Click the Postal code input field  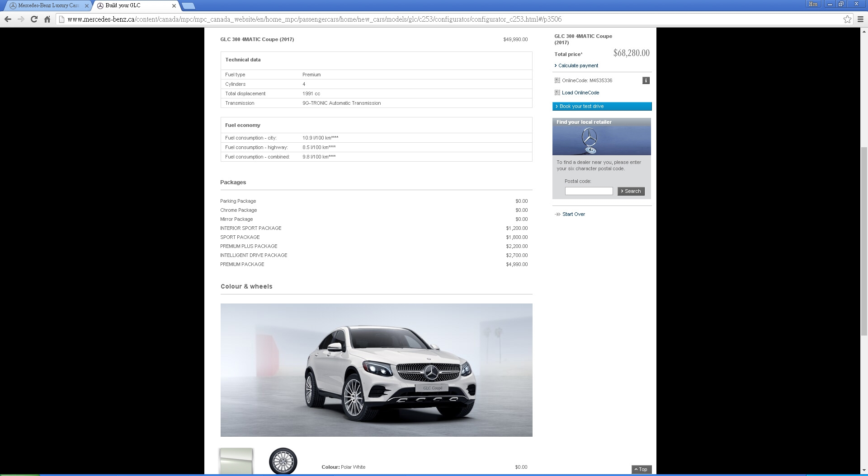pos(589,191)
